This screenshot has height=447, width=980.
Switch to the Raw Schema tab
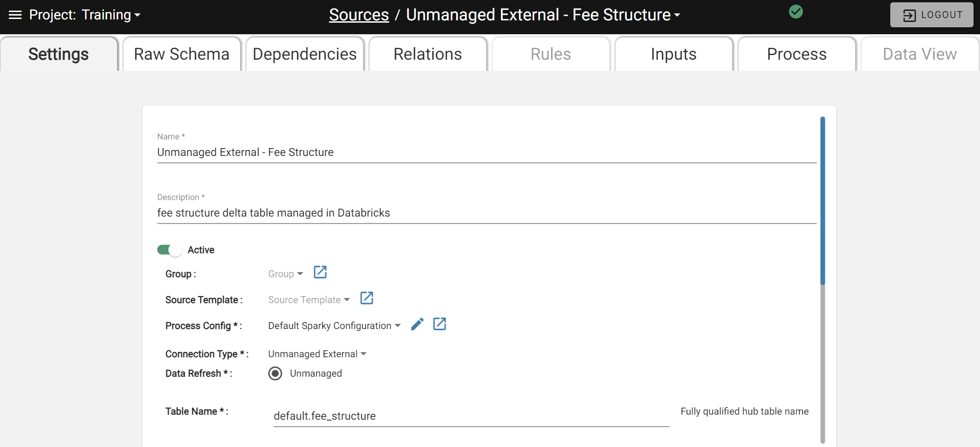pos(182,54)
